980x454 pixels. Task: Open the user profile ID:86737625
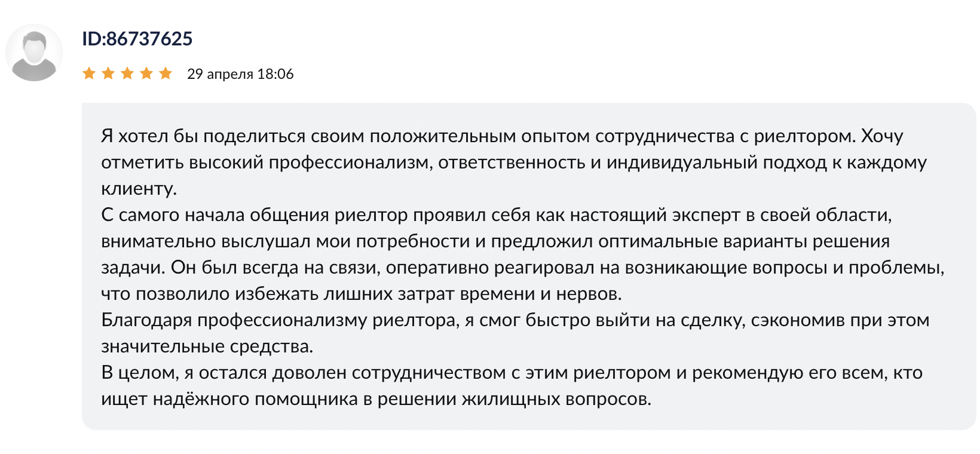137,39
